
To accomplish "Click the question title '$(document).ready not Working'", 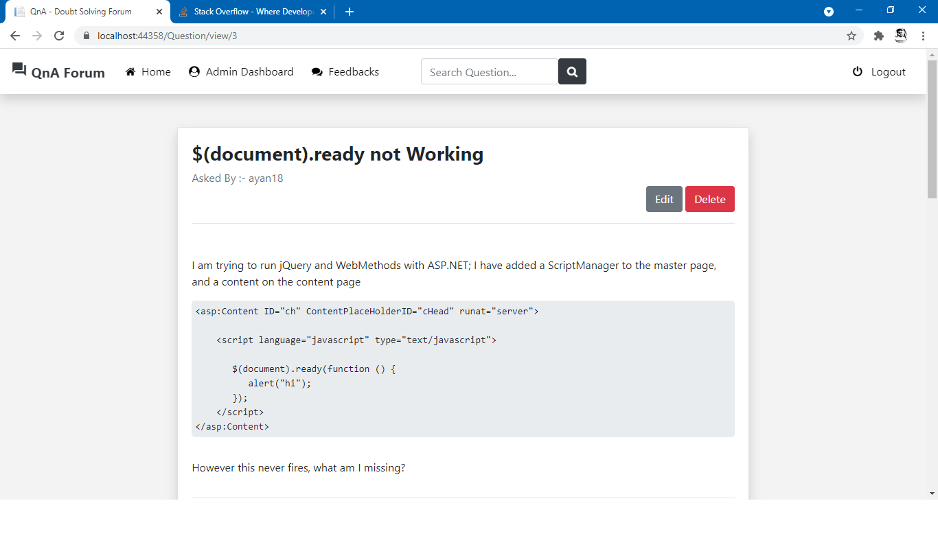I will [338, 154].
